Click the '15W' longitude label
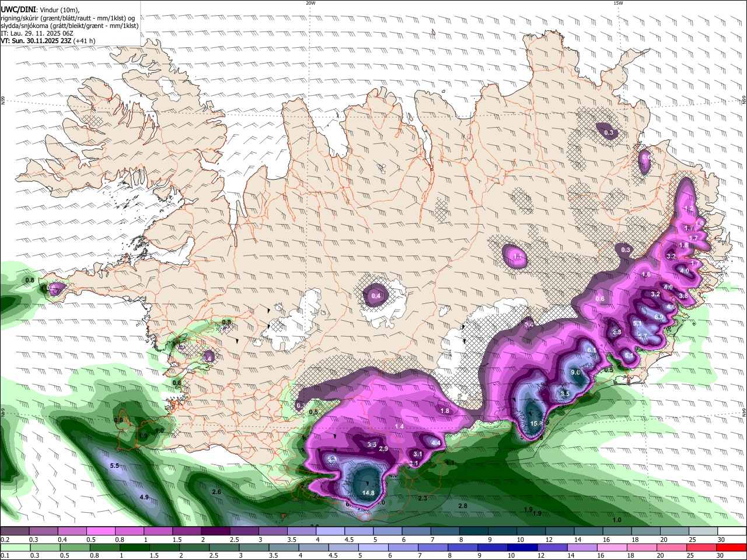Screen dimensions: 747x560 [618, 3]
